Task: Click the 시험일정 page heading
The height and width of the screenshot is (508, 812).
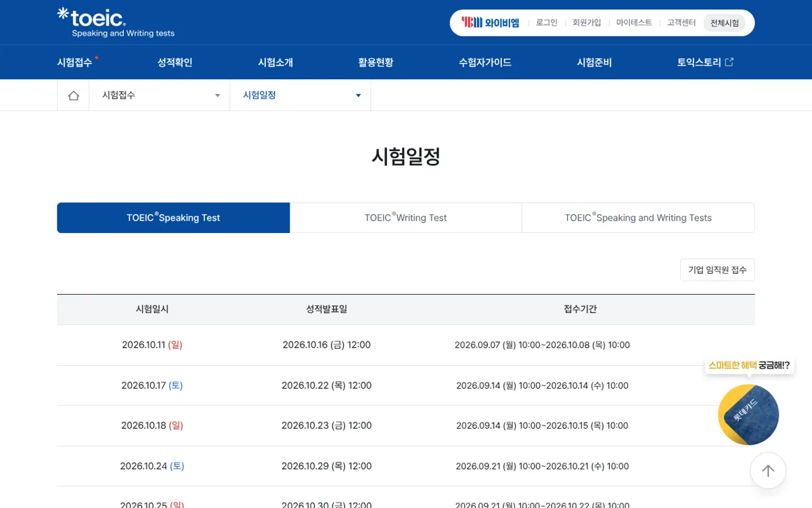Action: [x=406, y=156]
